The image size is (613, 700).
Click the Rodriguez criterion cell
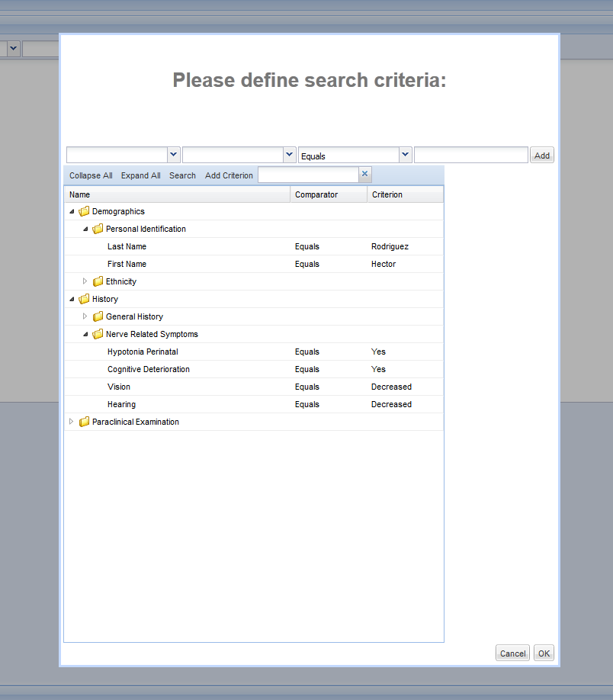(390, 246)
